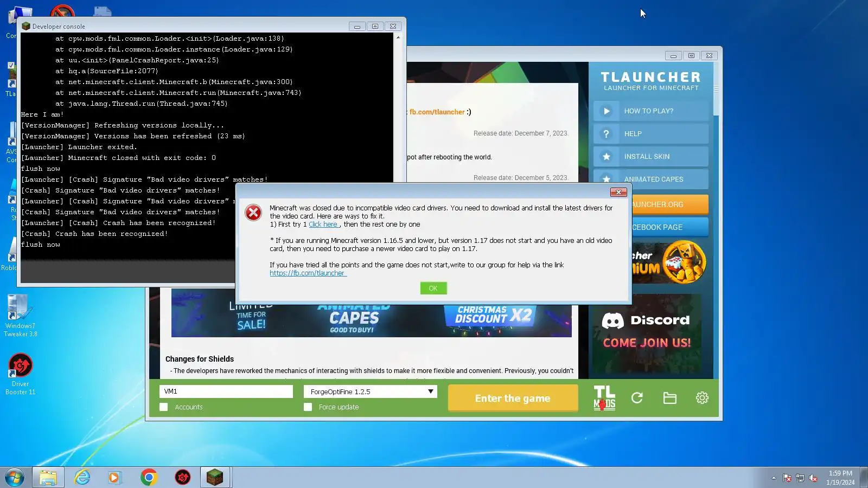Screen dimensions: 868x488
Task: Open the TL Mods icon in TLauncher
Action: click(604, 398)
